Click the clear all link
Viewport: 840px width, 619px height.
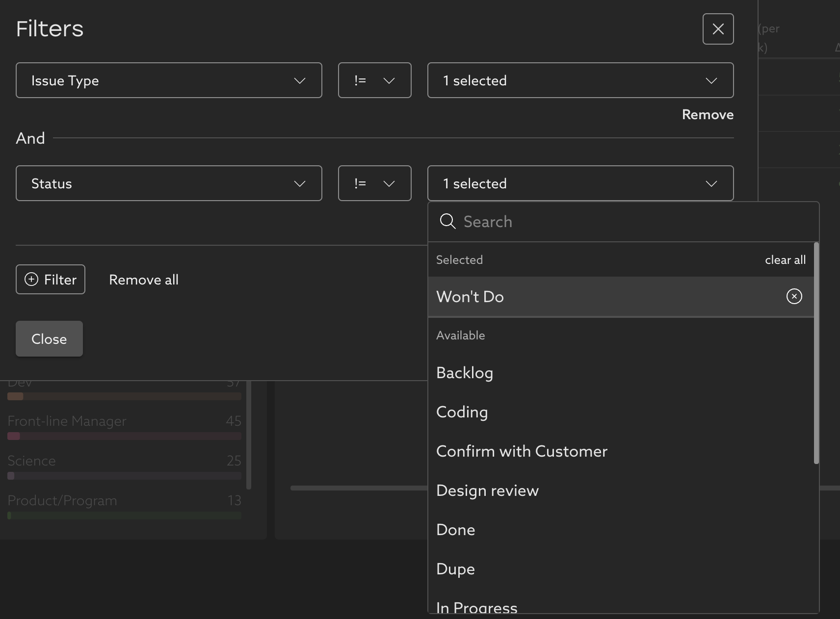[785, 260]
